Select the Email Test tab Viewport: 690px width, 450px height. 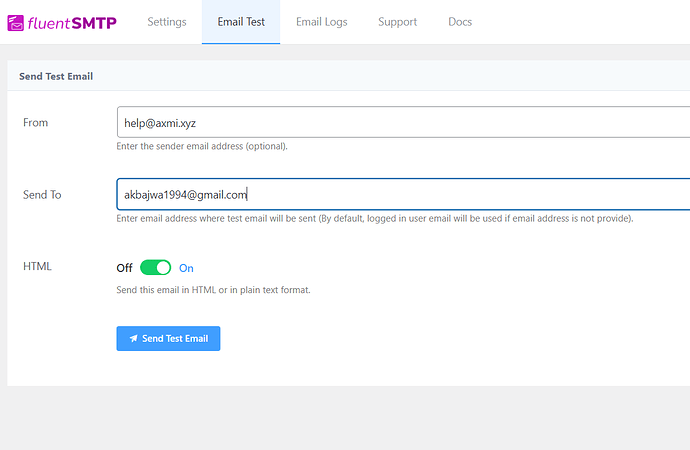click(x=241, y=22)
